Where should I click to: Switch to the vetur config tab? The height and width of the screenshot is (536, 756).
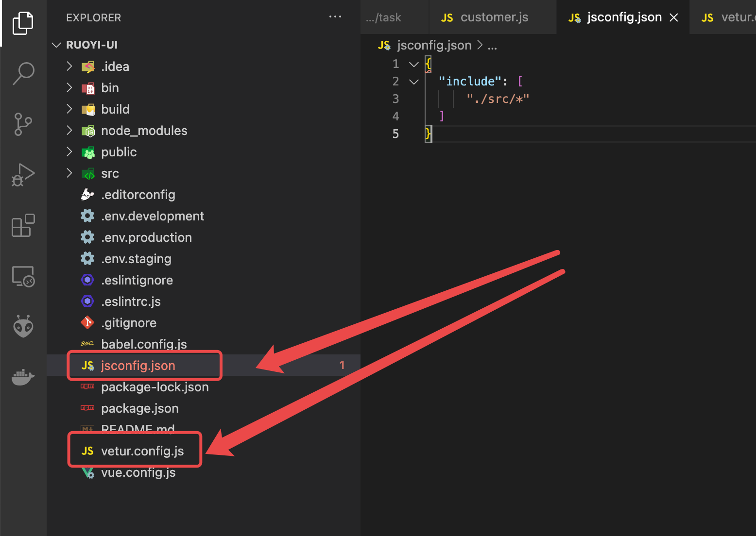(723, 17)
